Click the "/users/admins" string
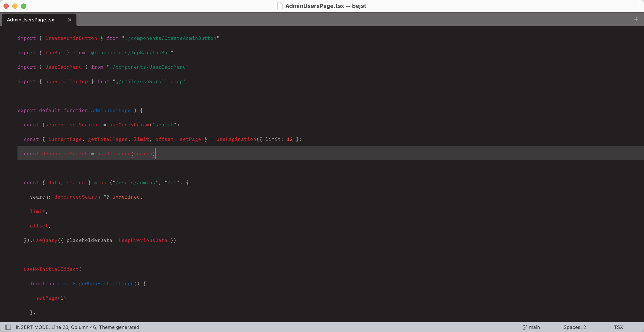Image resolution: width=644 pixels, height=332 pixels. (135, 183)
